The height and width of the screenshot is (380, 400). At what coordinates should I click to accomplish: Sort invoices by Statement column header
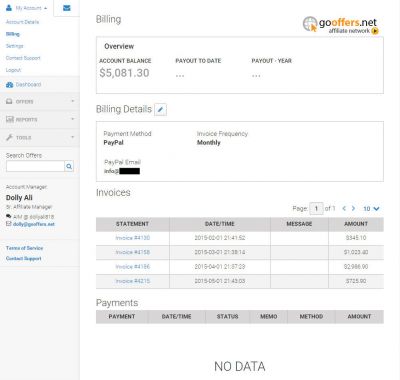click(x=132, y=224)
